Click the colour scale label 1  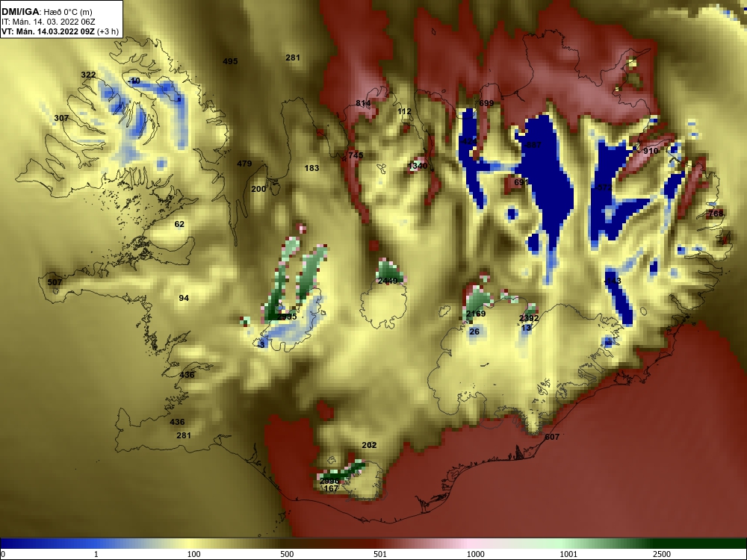[96, 554]
